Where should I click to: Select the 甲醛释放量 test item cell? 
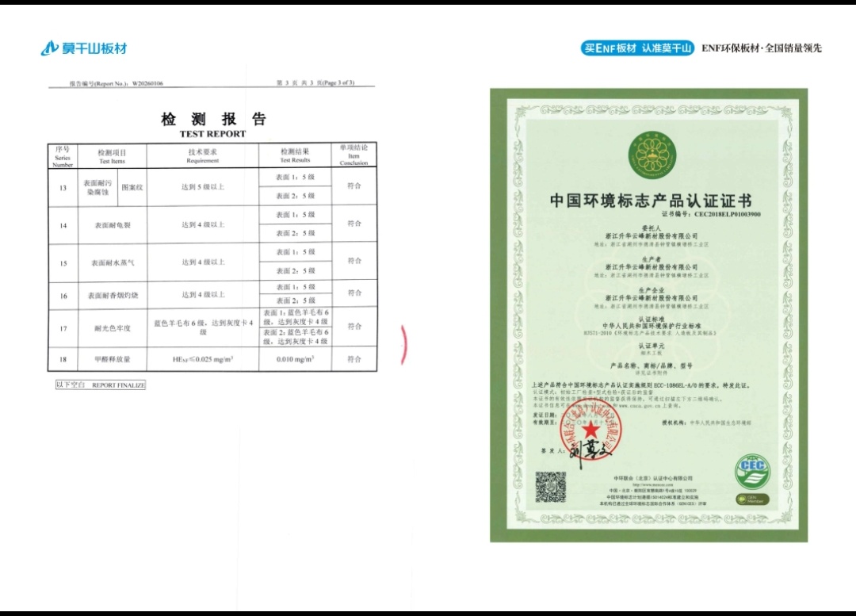[113, 359]
